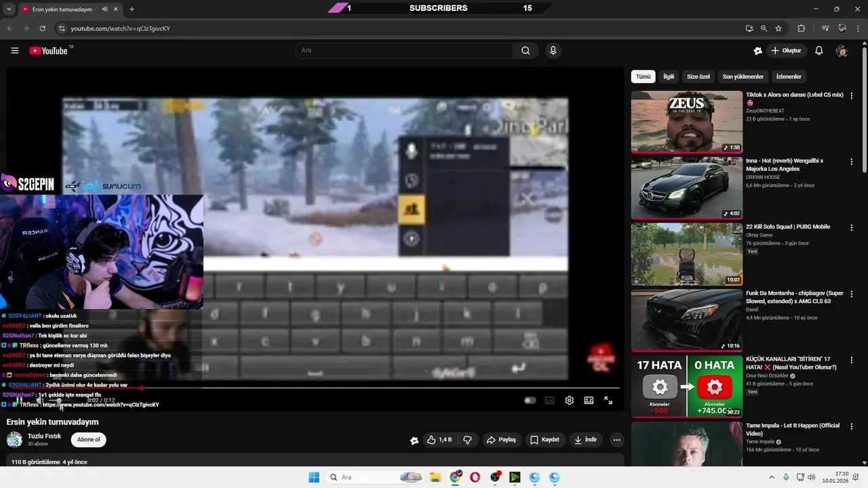
Task: Open the 22 Kill Solo Squad thumbnail
Action: pyautogui.click(x=686, y=254)
